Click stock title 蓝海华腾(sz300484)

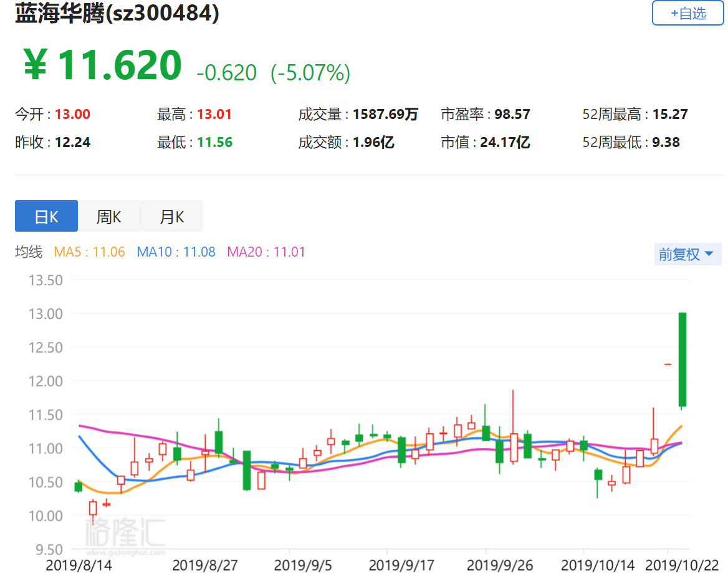[117, 13]
